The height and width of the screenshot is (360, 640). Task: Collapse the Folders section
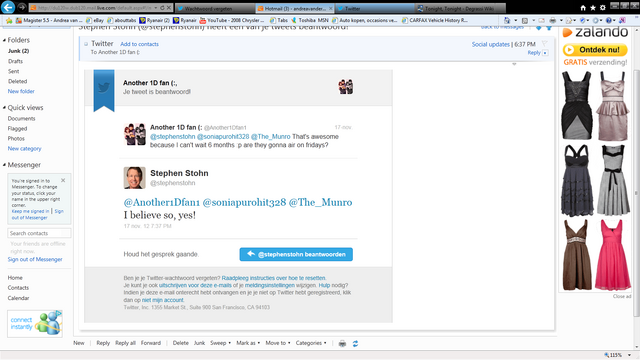(x=4, y=40)
